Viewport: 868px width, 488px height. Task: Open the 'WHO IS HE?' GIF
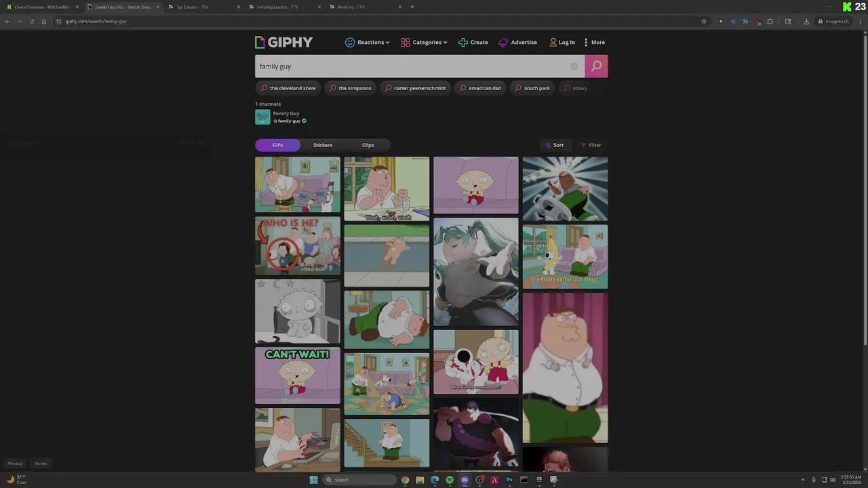pos(298,246)
